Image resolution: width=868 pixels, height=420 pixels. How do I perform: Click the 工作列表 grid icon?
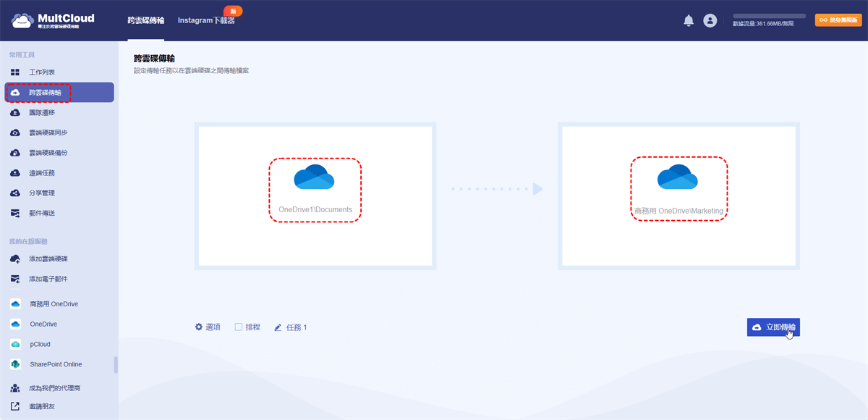(15, 72)
